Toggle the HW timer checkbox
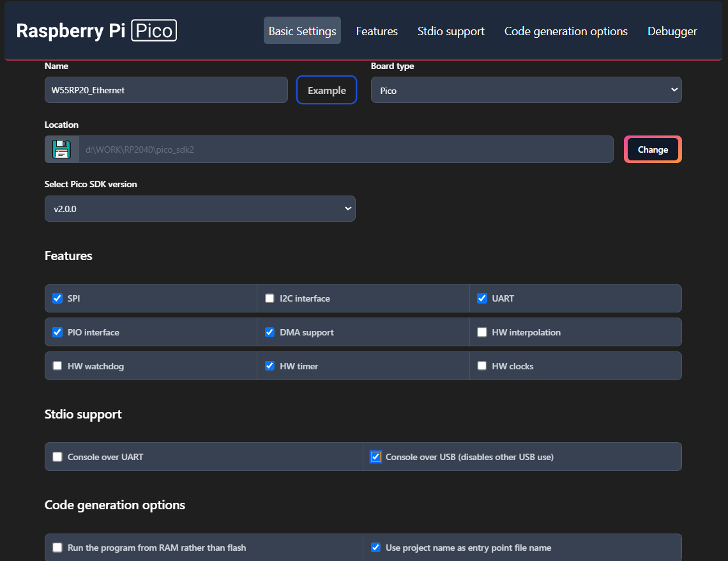Viewport: 728px width, 561px height. tap(269, 366)
